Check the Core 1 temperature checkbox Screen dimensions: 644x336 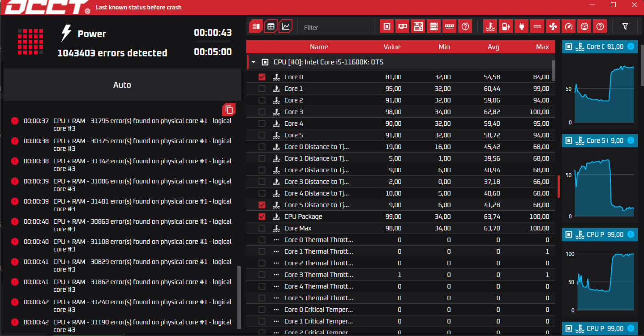click(x=262, y=89)
